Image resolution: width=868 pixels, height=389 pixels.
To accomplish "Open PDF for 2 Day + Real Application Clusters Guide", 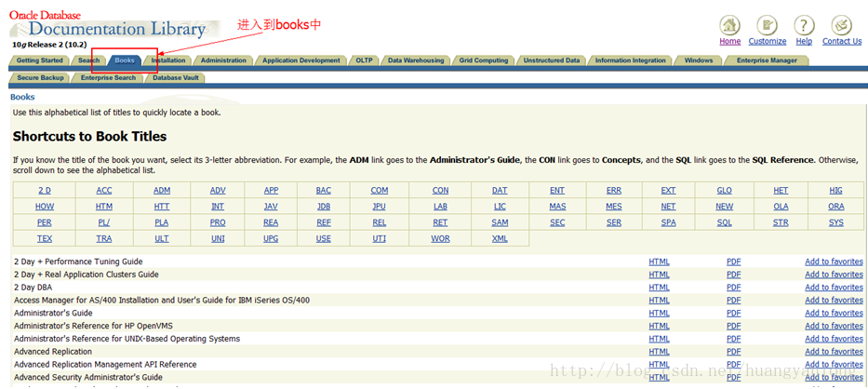I will click(733, 275).
